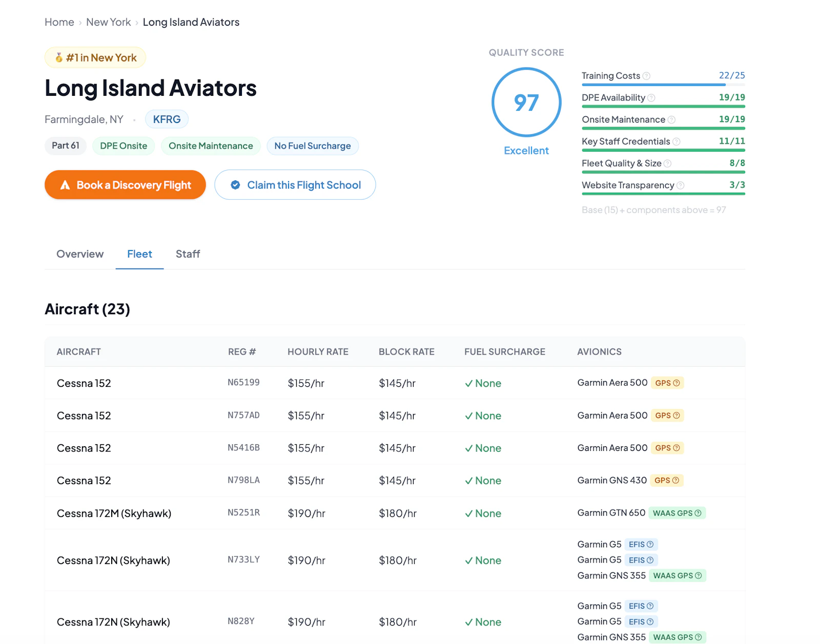Click the Website Transparency score bar
Screen dimensions: 820x644
click(663, 194)
